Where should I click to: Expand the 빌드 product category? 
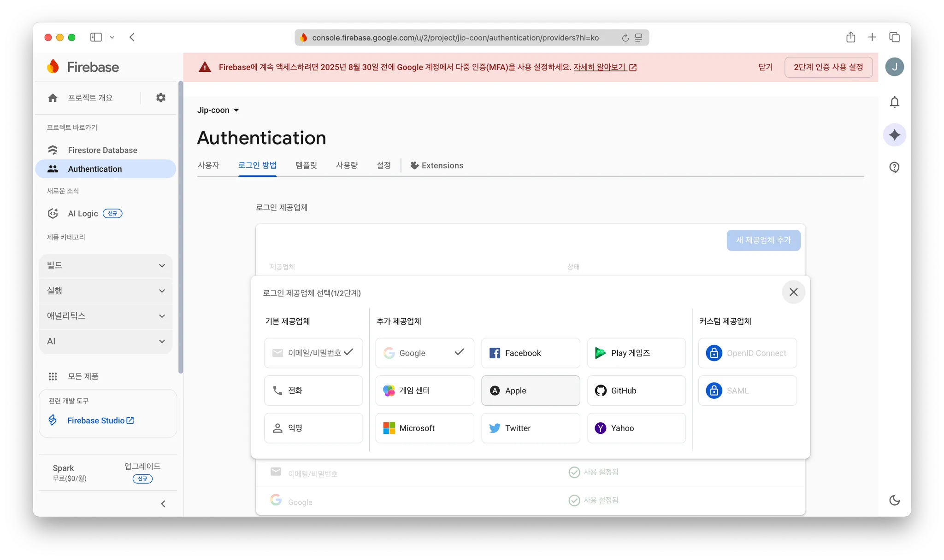pyautogui.click(x=106, y=266)
